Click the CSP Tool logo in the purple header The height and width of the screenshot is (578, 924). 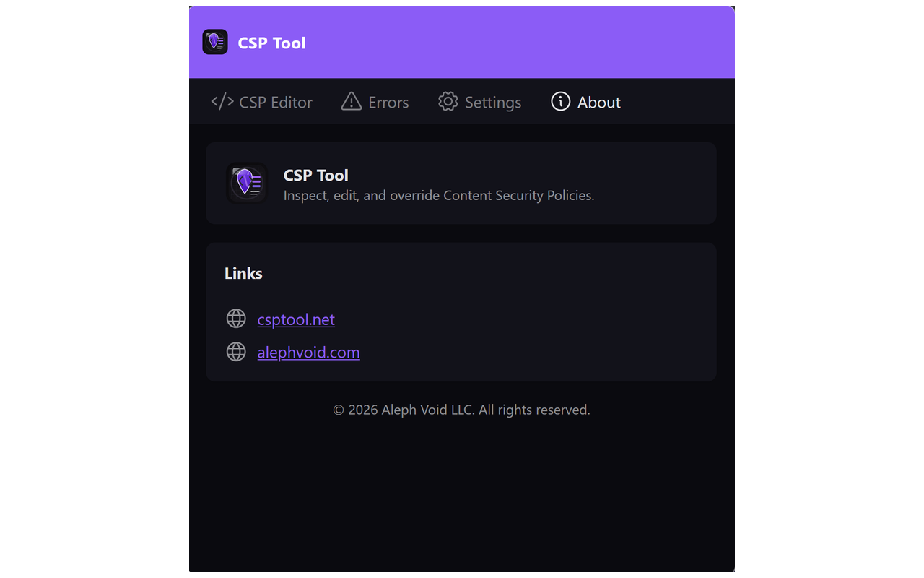214,41
